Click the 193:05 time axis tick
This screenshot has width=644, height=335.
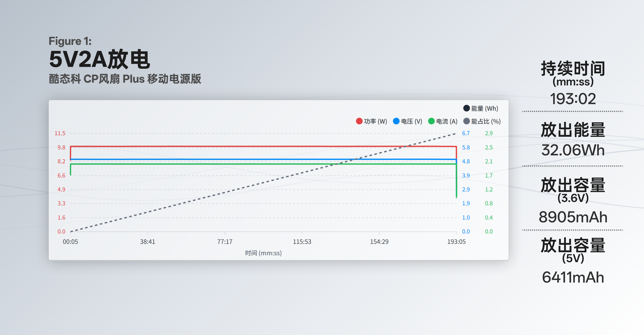(x=457, y=242)
